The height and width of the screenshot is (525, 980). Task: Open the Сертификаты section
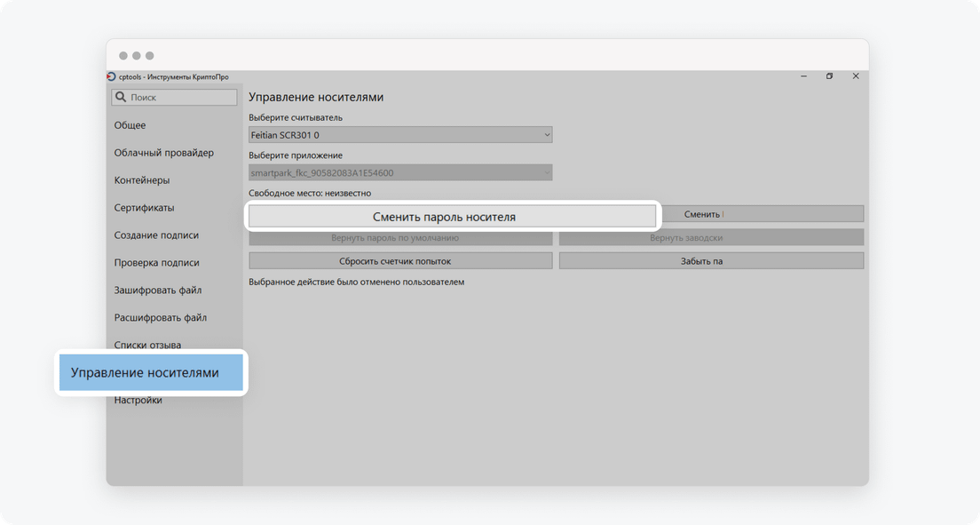(x=145, y=208)
